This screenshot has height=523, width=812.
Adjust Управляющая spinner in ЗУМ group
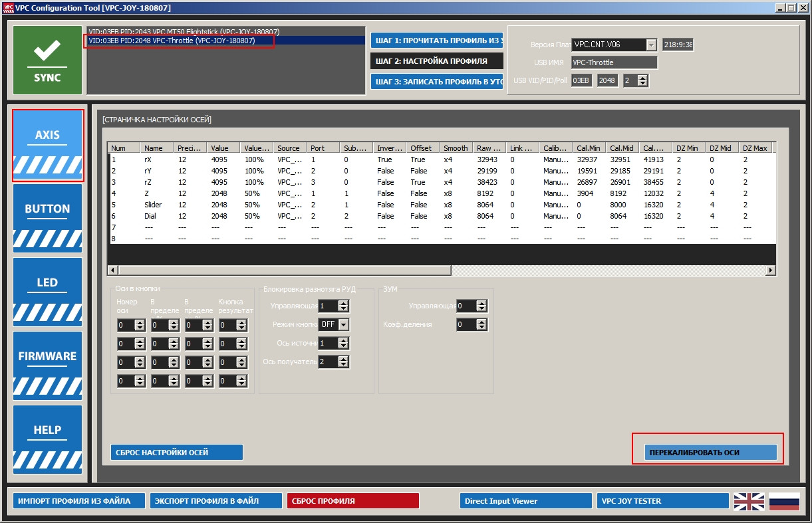(x=481, y=306)
